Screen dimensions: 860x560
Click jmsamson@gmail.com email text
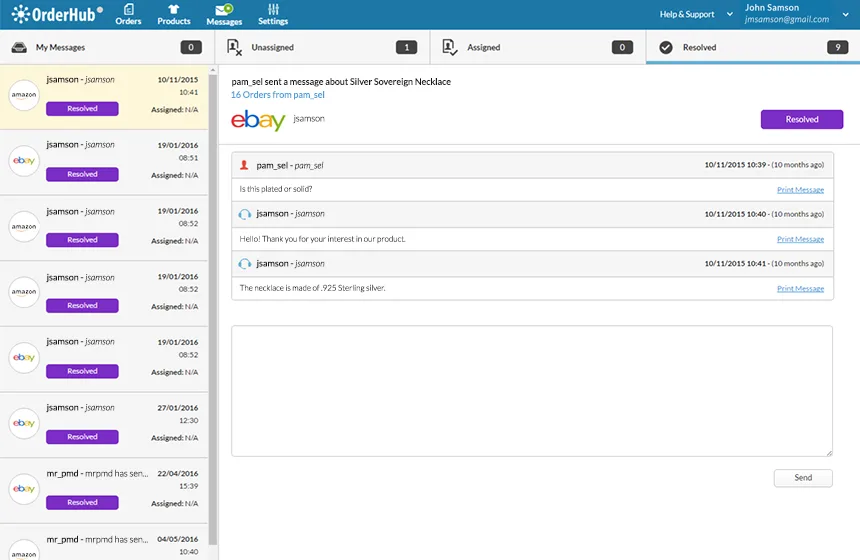tap(787, 19)
